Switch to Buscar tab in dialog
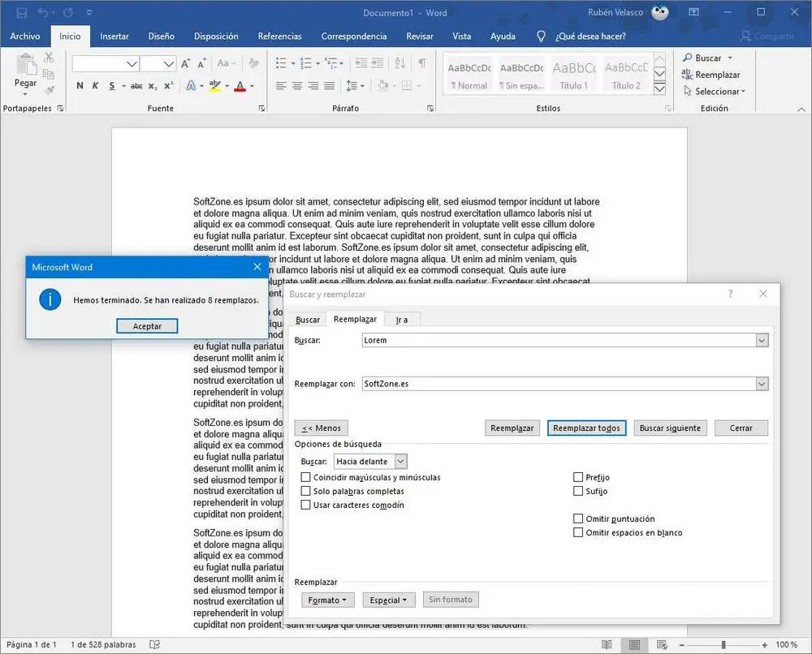This screenshot has width=812, height=654. [x=308, y=320]
